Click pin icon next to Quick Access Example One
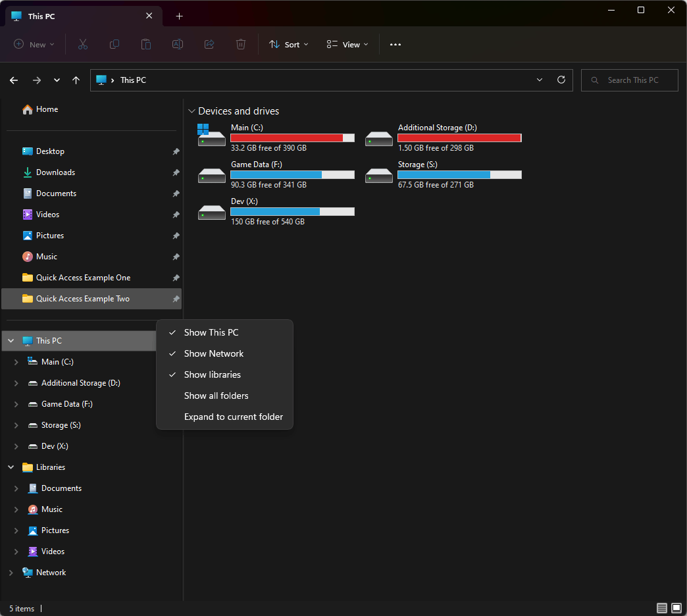This screenshot has width=687, height=616. click(176, 277)
